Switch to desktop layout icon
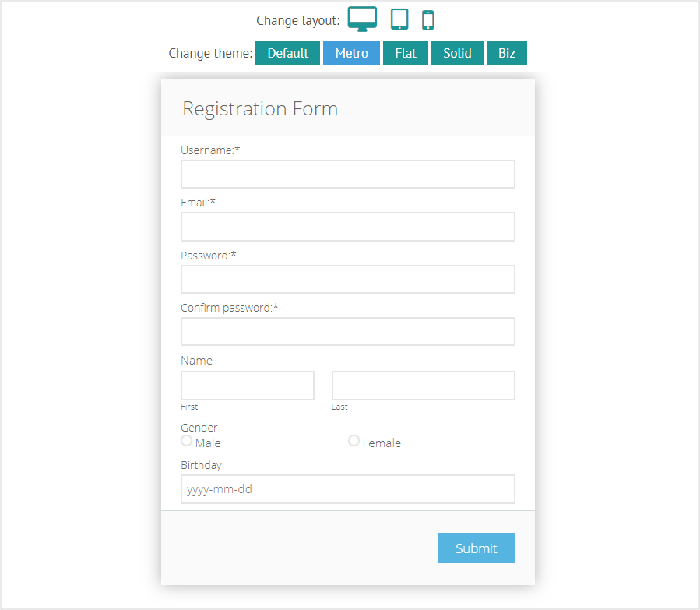The image size is (700, 610). (x=362, y=19)
